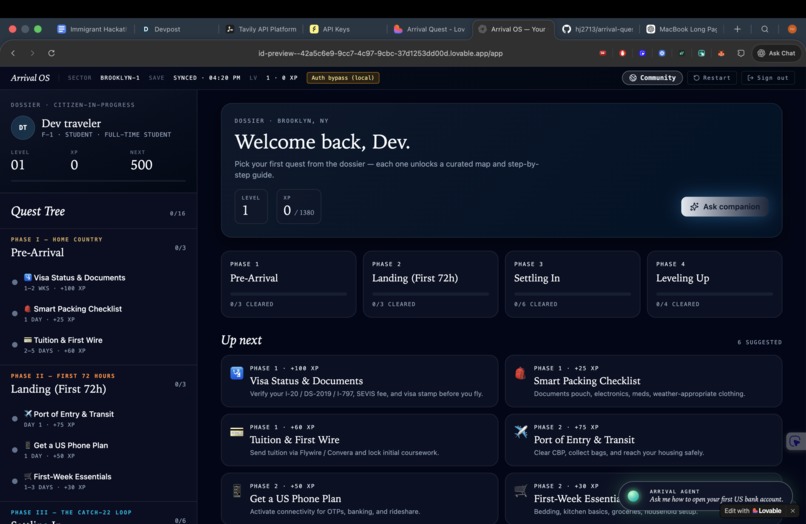The image size is (806, 524).
Task: Open the floating widget icon at right edge
Action: click(796, 441)
